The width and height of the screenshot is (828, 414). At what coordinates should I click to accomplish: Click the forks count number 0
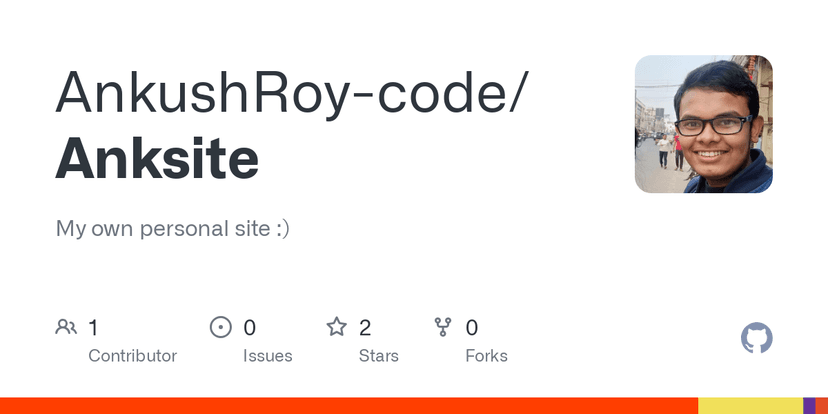(472, 327)
